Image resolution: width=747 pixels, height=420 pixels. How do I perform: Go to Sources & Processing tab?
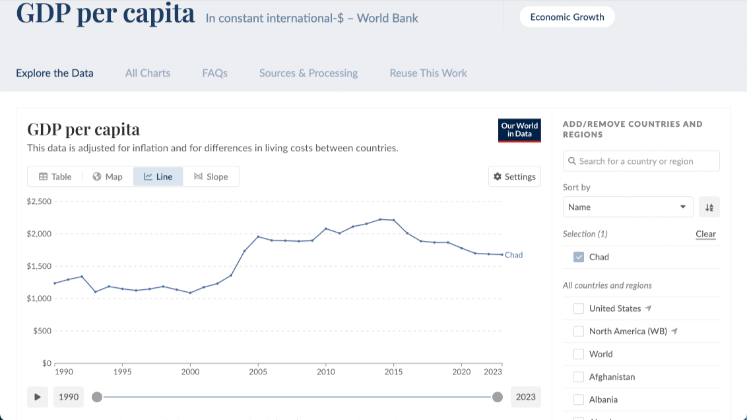click(x=308, y=73)
